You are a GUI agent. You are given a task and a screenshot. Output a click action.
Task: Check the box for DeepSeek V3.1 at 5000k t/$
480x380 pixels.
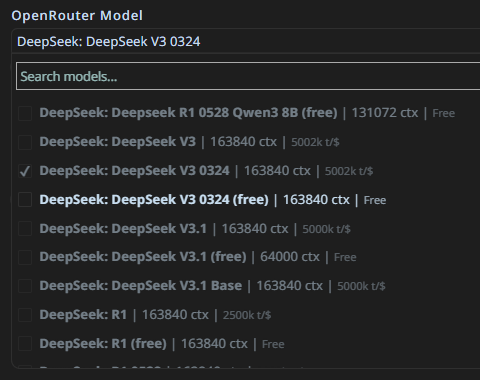(x=25, y=229)
